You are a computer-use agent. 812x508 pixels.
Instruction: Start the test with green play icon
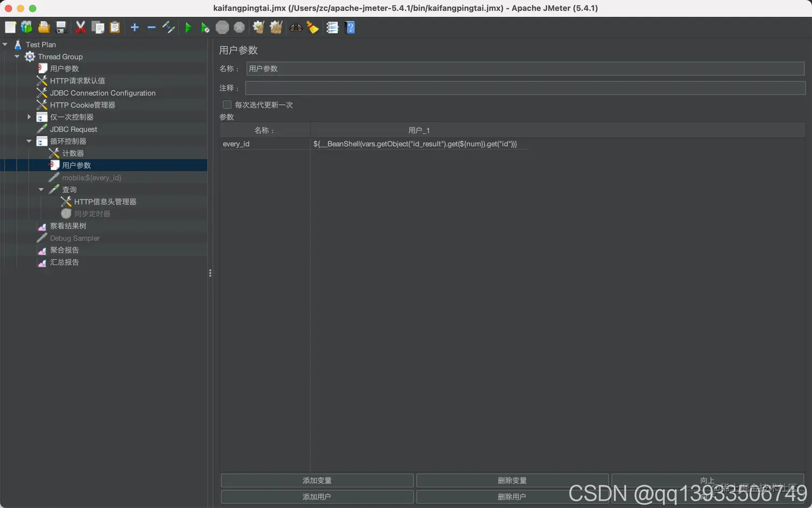point(188,27)
